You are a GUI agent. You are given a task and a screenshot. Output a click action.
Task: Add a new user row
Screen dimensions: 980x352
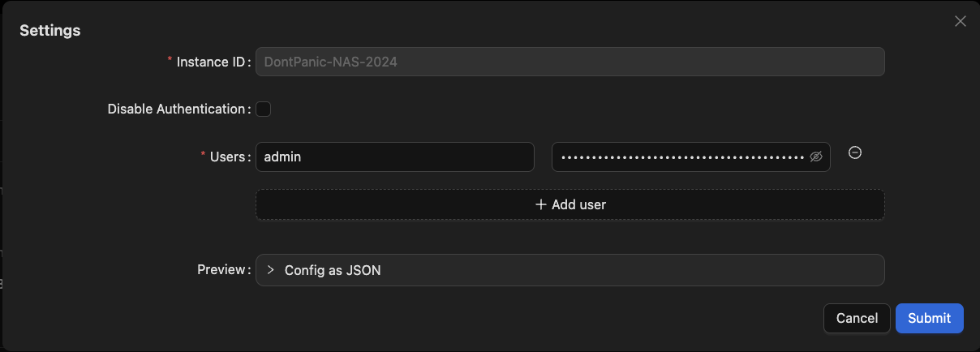click(x=570, y=204)
